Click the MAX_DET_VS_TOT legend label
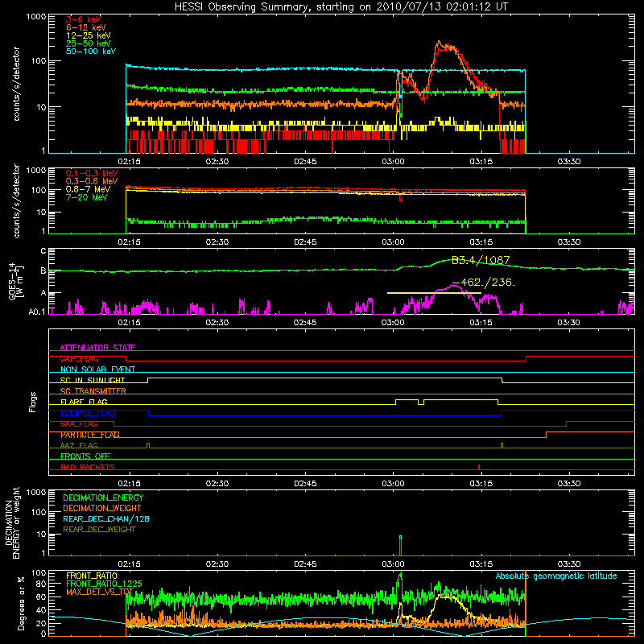This screenshot has width=644, height=644. click(x=100, y=592)
